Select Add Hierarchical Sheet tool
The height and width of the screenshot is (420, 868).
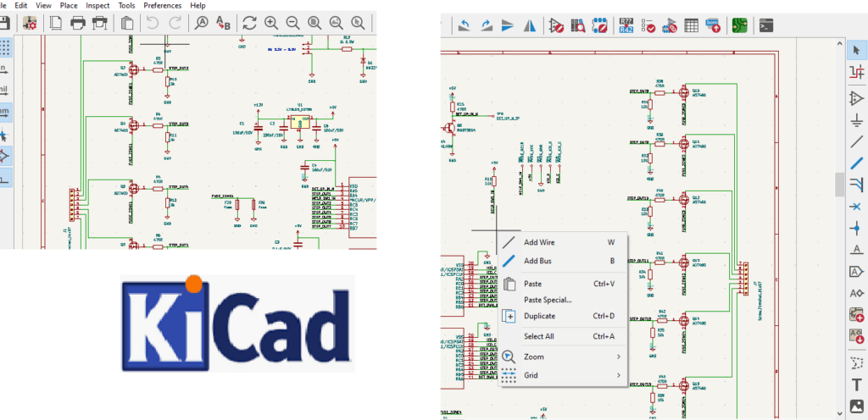pyautogui.click(x=857, y=314)
